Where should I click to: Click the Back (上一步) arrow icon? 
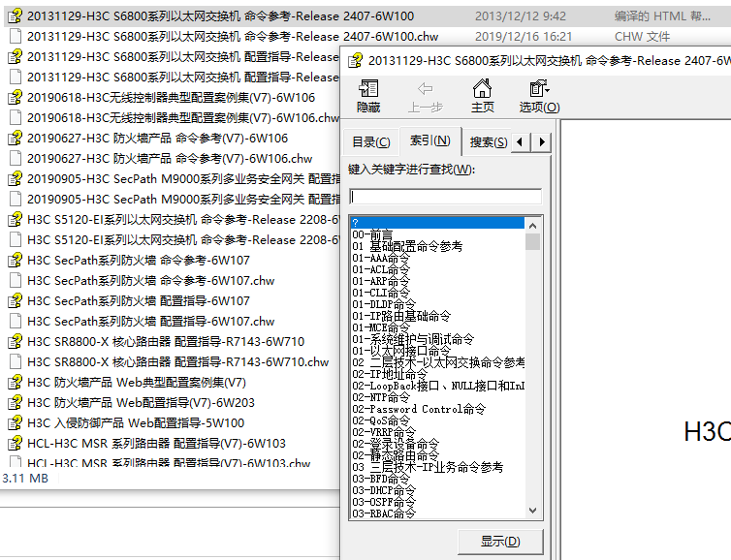pos(426,88)
